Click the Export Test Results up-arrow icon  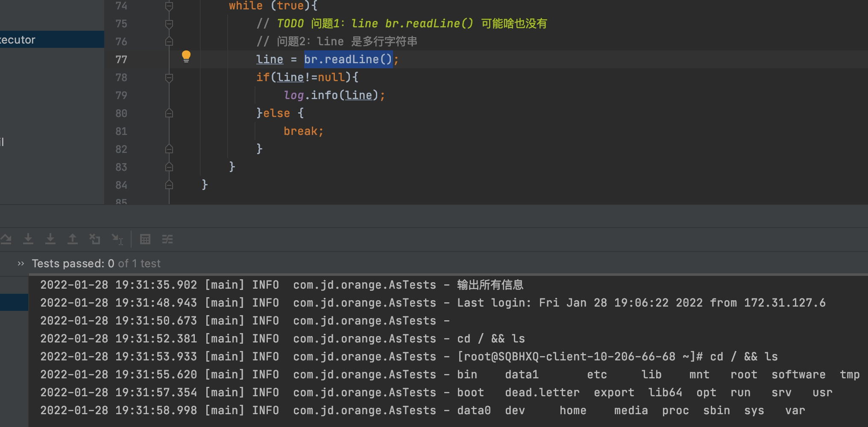(73, 239)
